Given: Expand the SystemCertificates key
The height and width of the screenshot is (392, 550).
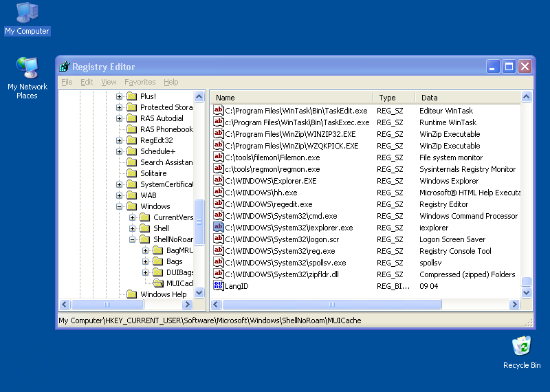Looking at the screenshot, I should click(119, 184).
